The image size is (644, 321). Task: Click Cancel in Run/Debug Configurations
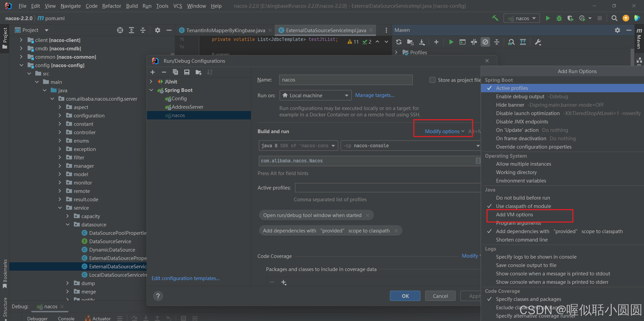pos(440,296)
